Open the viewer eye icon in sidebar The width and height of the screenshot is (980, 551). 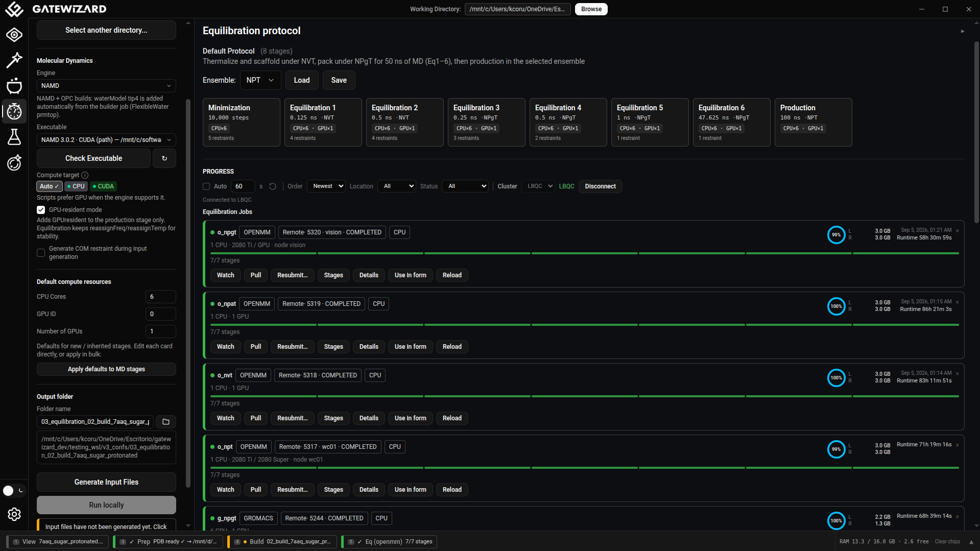(x=14, y=35)
